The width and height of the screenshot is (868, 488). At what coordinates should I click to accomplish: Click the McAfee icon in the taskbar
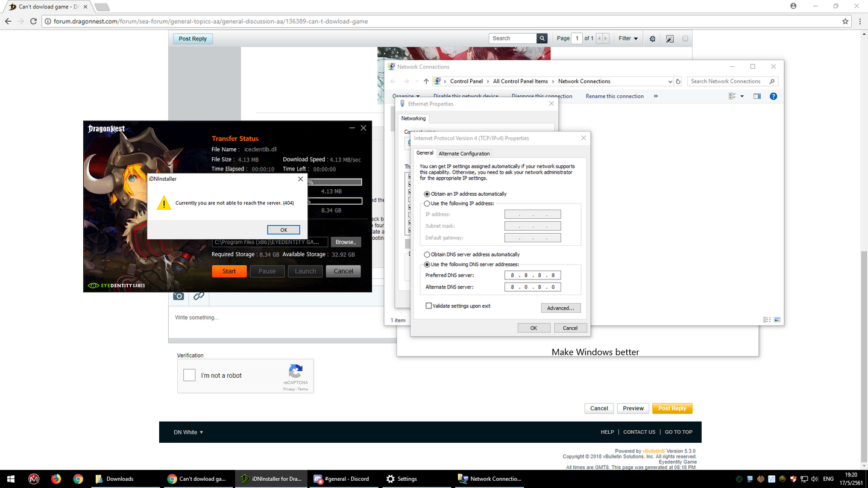click(34, 479)
